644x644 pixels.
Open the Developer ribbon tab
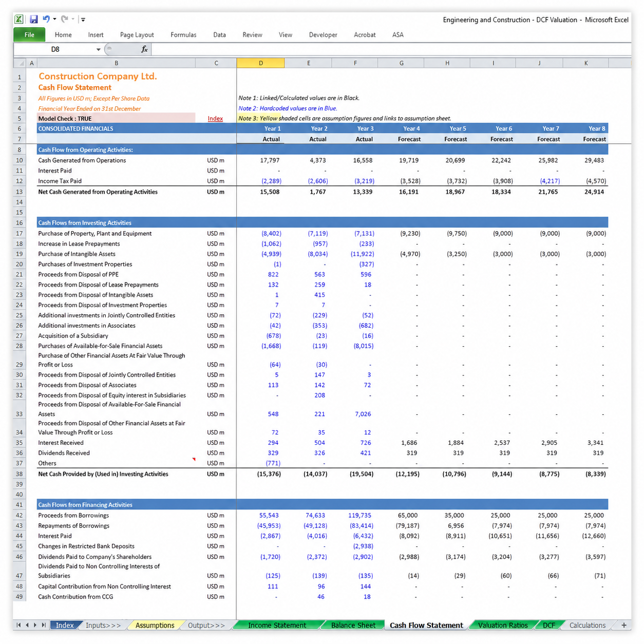(x=323, y=35)
